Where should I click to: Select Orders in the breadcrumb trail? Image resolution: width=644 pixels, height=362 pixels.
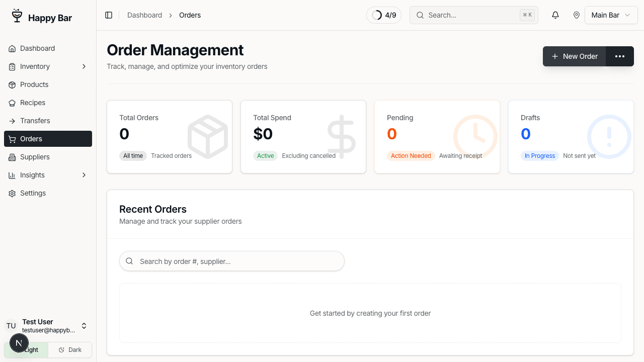pos(190,15)
